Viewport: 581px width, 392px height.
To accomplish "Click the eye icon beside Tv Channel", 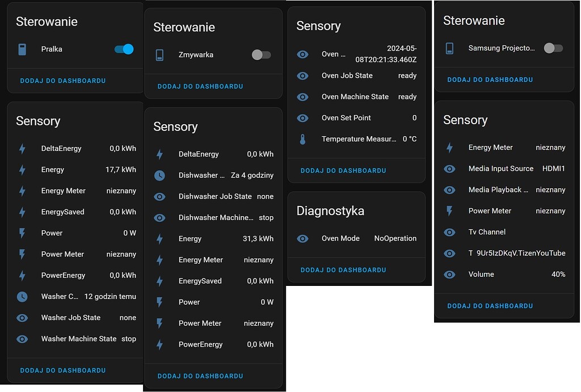I will (449, 232).
